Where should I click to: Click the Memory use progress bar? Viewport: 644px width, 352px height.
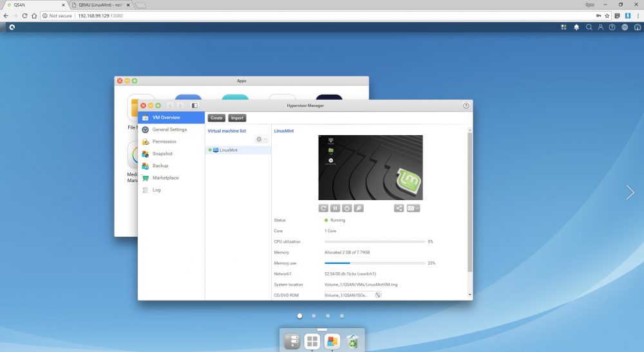375,263
